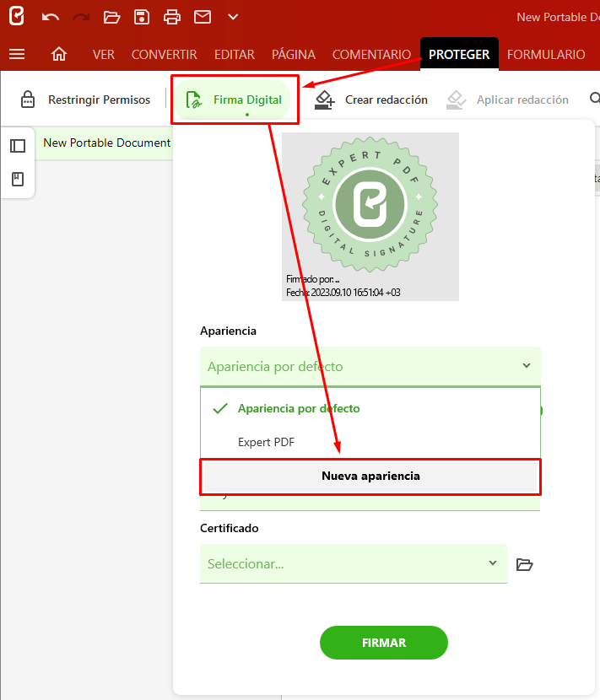This screenshot has width=600, height=700.
Task: Choose Apariencia por defecto option
Action: click(370, 408)
